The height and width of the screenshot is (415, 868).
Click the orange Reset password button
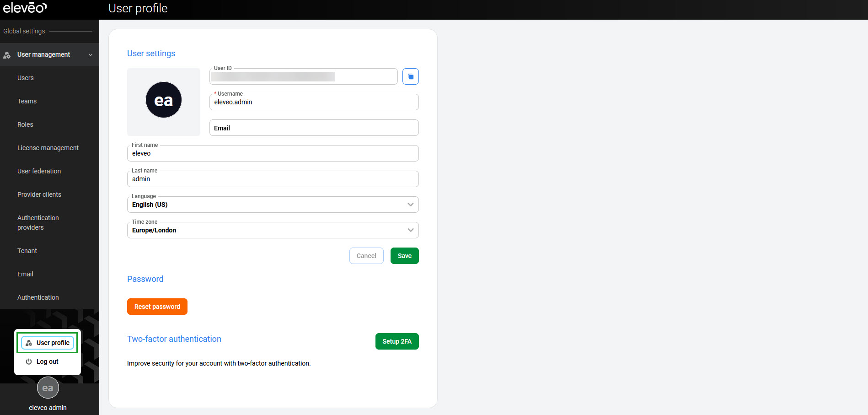(157, 307)
